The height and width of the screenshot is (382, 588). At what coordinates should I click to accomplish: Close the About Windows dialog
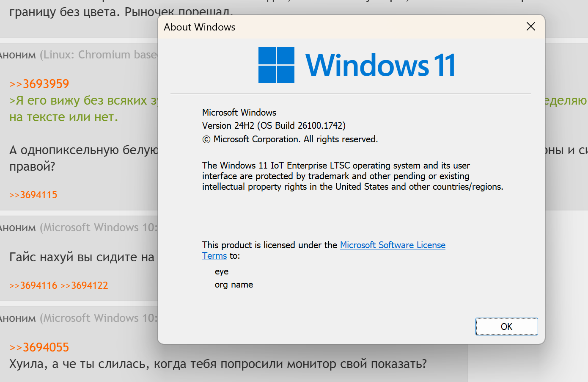[530, 27]
